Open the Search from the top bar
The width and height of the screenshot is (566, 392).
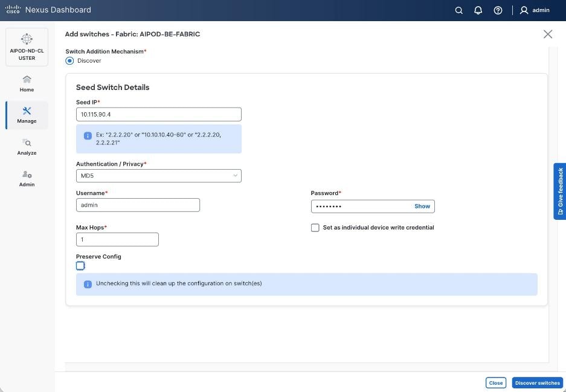[x=458, y=10]
